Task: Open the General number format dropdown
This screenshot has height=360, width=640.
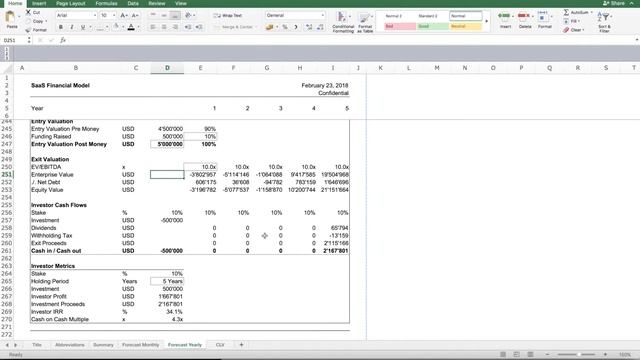Action: [x=295, y=16]
